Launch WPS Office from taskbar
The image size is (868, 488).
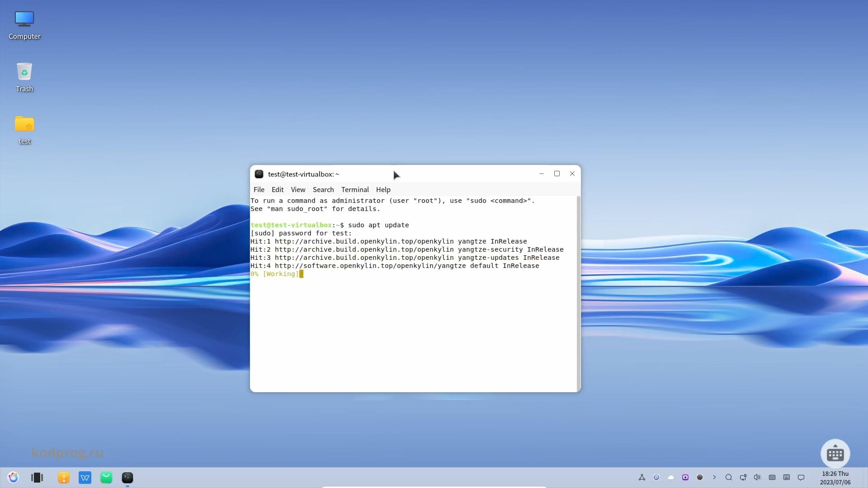[85, 478]
